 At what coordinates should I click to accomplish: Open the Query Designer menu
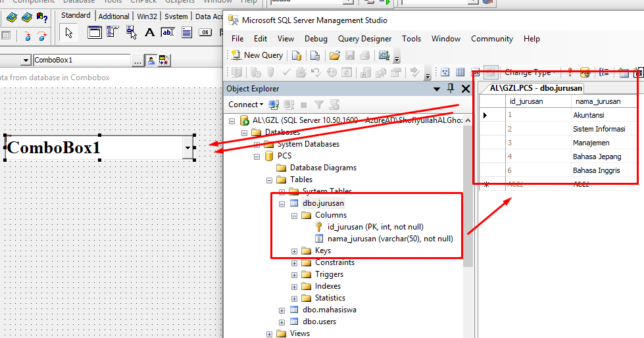click(x=364, y=39)
